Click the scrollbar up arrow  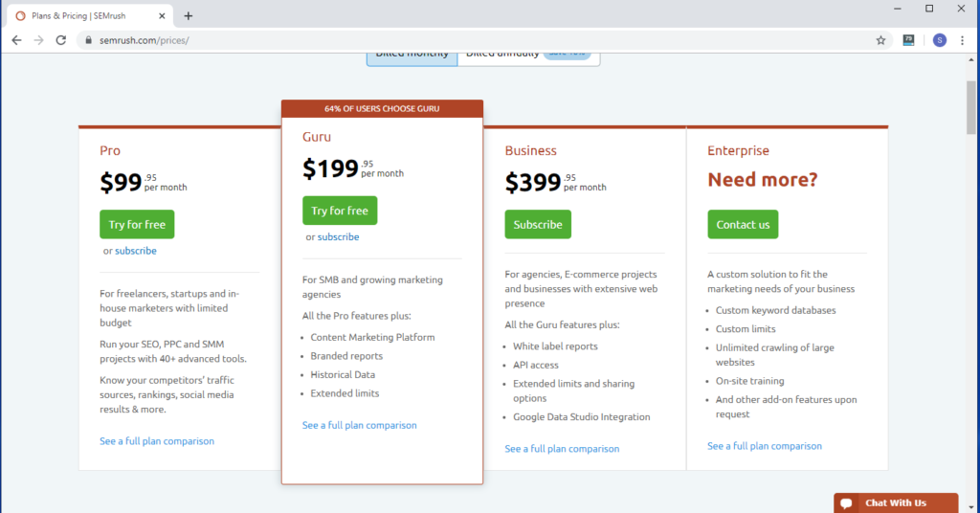(x=970, y=60)
